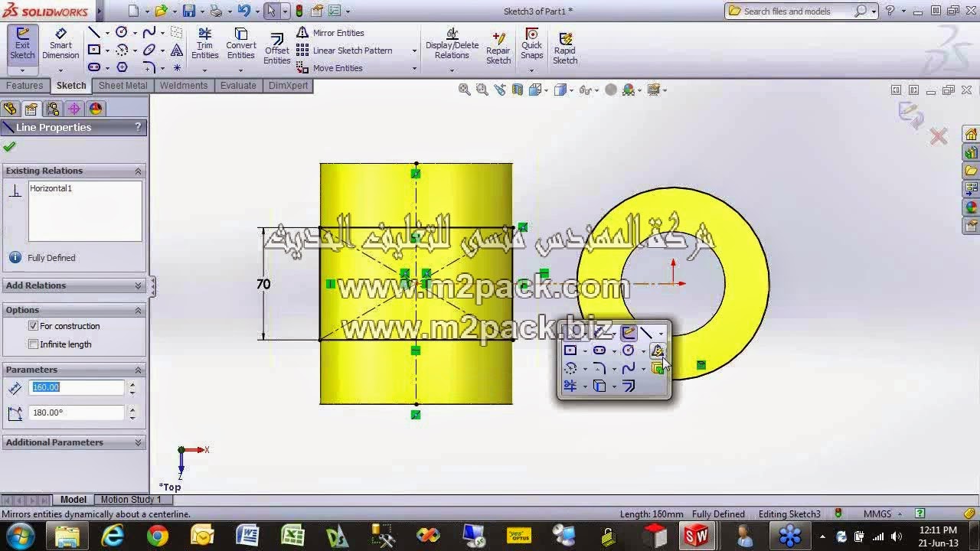Click the Section View icon in view toolbar
Image resolution: width=980 pixels, height=551 pixels.
point(517,90)
